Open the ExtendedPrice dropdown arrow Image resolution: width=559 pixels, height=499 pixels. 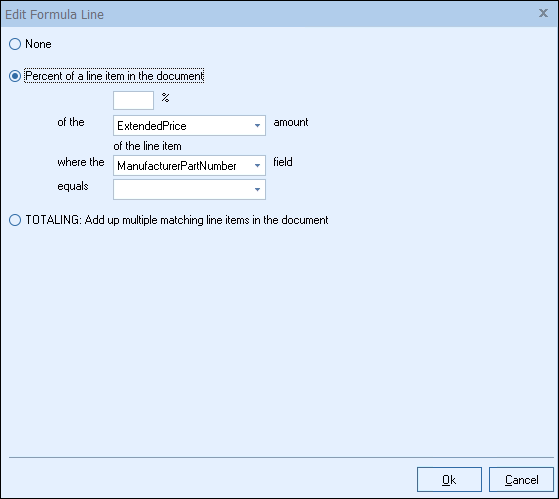coord(257,125)
